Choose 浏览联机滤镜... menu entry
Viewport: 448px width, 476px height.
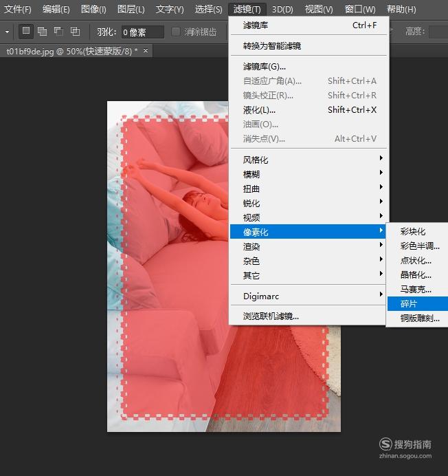[x=309, y=316]
